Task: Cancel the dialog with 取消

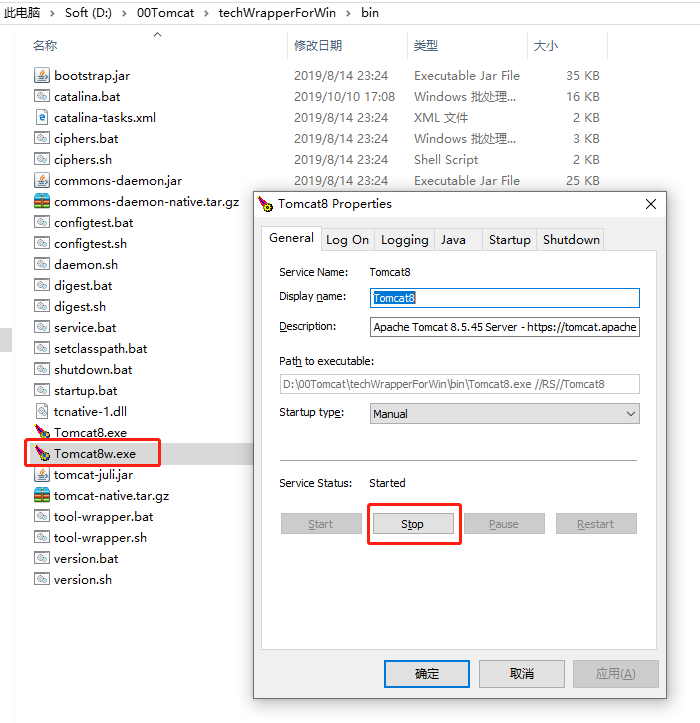Action: click(x=522, y=674)
